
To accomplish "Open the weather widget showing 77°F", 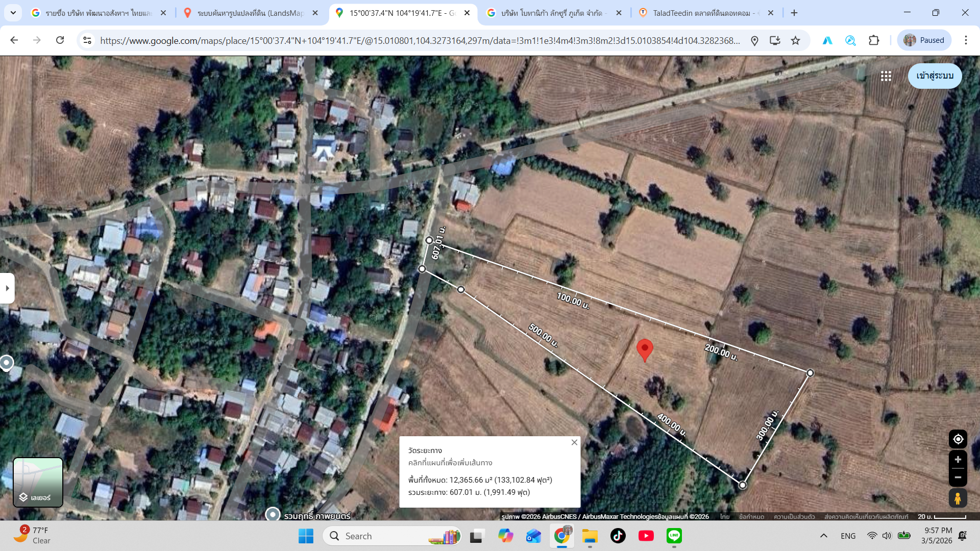I will 32,536.
